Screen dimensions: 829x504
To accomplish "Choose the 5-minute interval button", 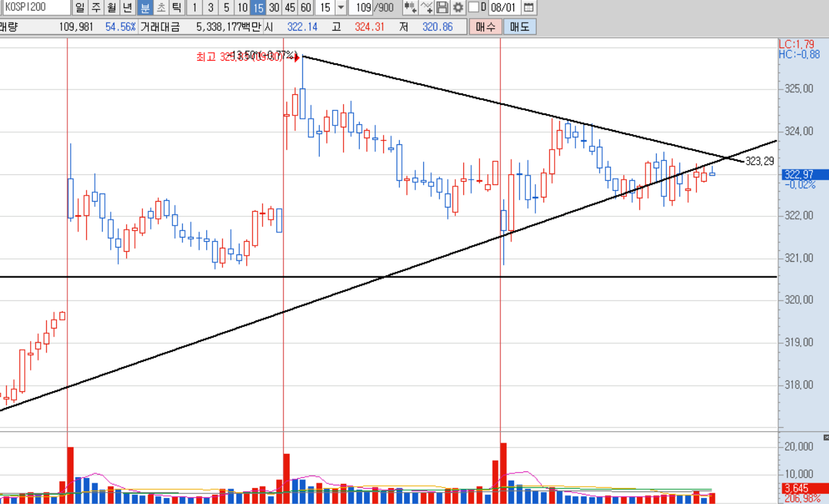I will [226, 7].
